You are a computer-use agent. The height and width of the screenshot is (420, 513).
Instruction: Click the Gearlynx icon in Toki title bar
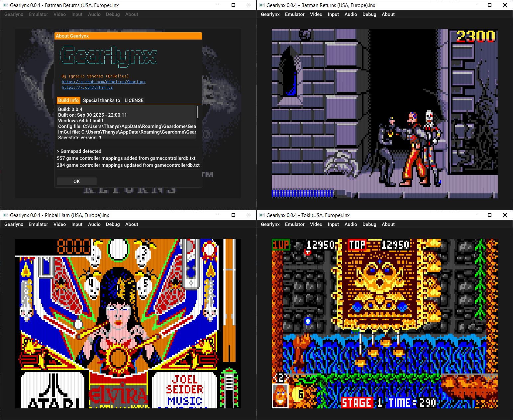tap(262, 215)
